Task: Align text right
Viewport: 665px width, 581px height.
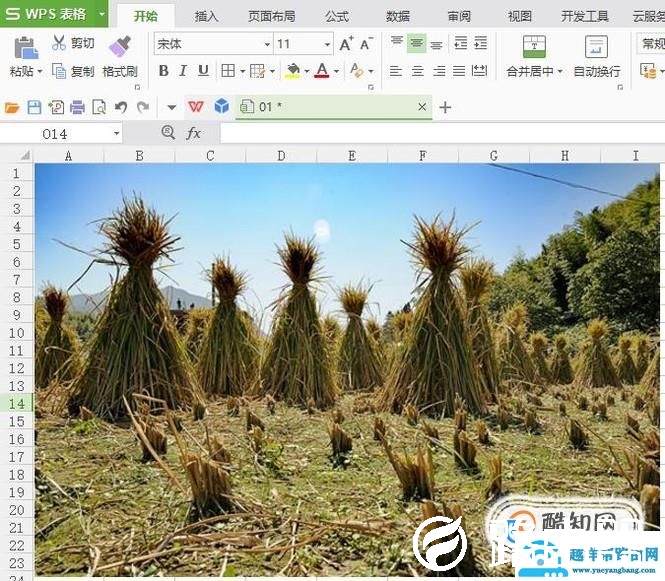Action: click(439, 71)
